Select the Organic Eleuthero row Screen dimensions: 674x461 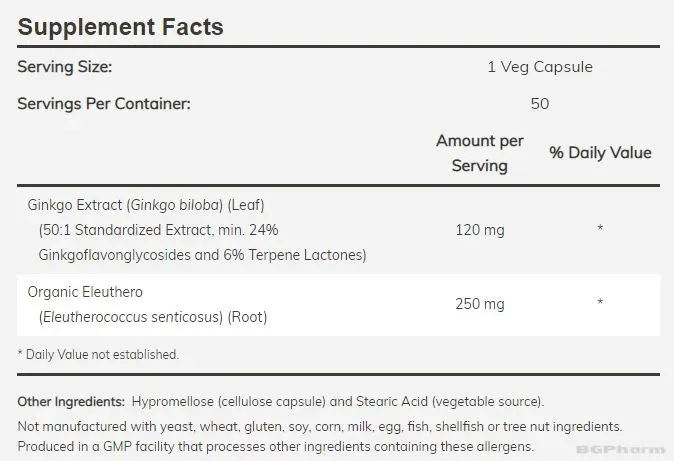338,305
